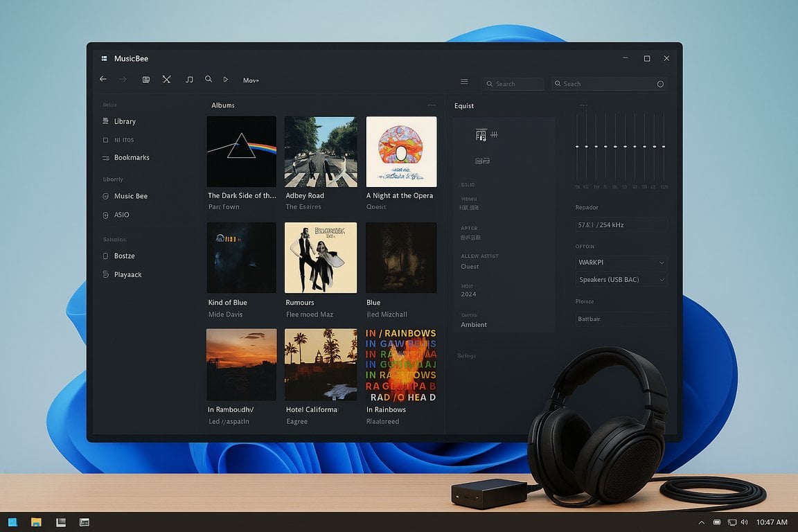Click artist text 'Eagree'
Screen dimensions: 798x532
click(x=296, y=422)
